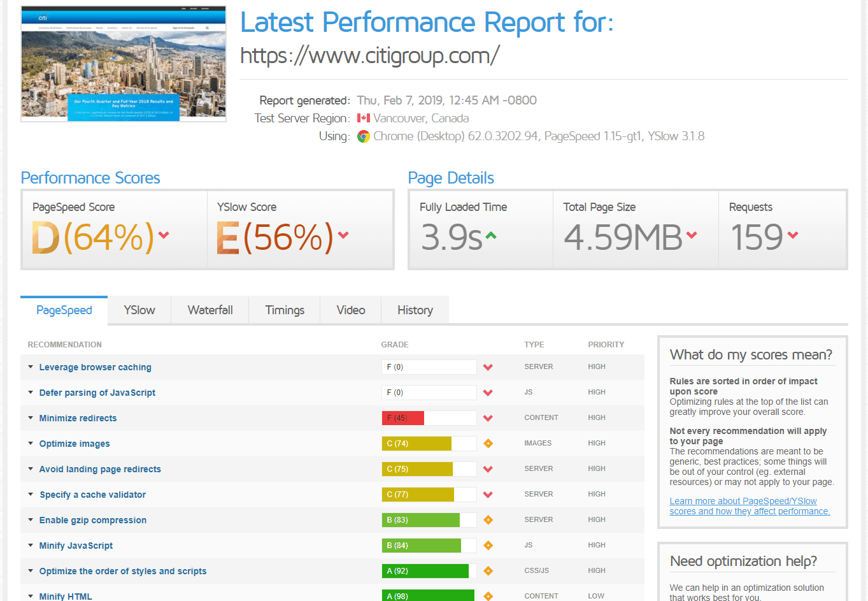This screenshot has width=868, height=601.
Task: Click red trend arrow for Minimize redirects
Action: [x=488, y=418]
